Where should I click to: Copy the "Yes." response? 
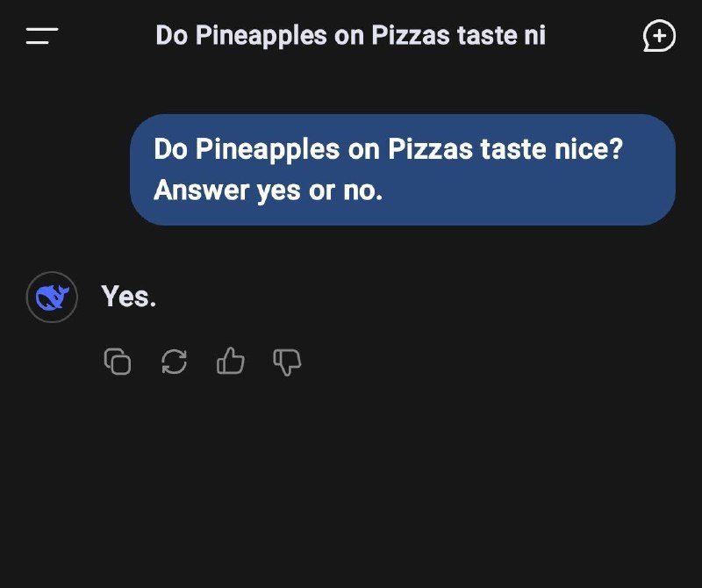click(x=118, y=362)
